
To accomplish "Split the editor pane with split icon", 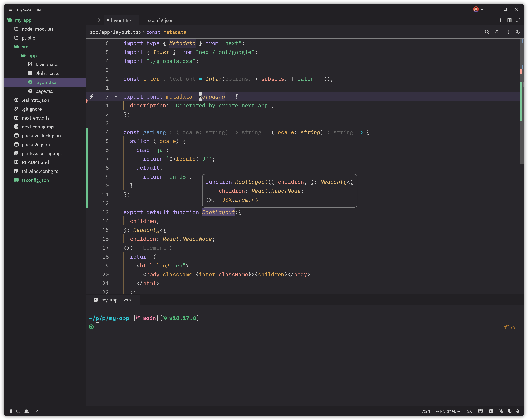I will [x=509, y=20].
